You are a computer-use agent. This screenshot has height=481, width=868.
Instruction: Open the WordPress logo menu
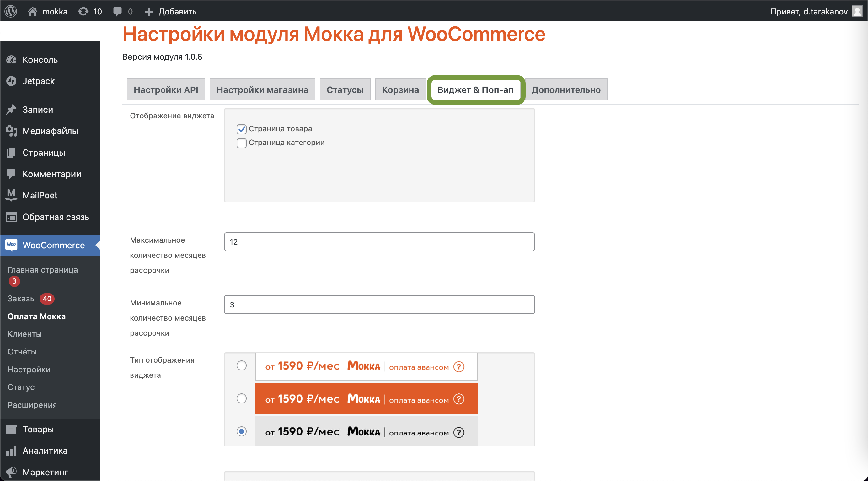(11, 12)
